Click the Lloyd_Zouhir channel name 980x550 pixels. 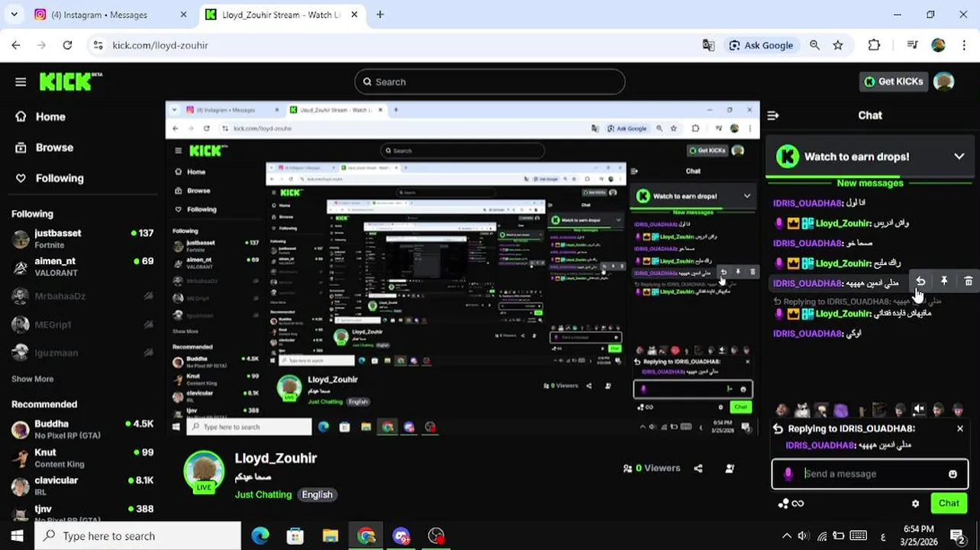276,458
